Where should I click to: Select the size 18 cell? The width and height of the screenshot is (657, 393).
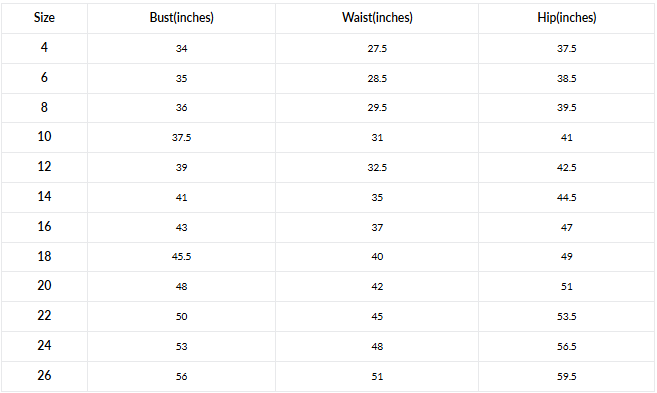pyautogui.click(x=44, y=256)
